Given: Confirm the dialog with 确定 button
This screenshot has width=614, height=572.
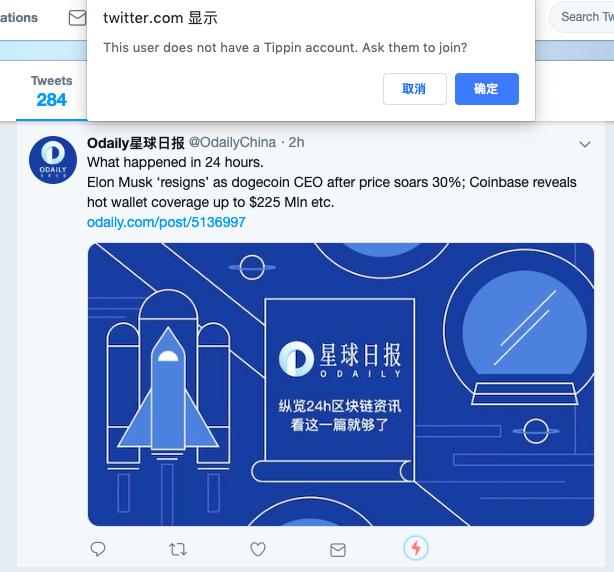Looking at the screenshot, I should pos(487,89).
